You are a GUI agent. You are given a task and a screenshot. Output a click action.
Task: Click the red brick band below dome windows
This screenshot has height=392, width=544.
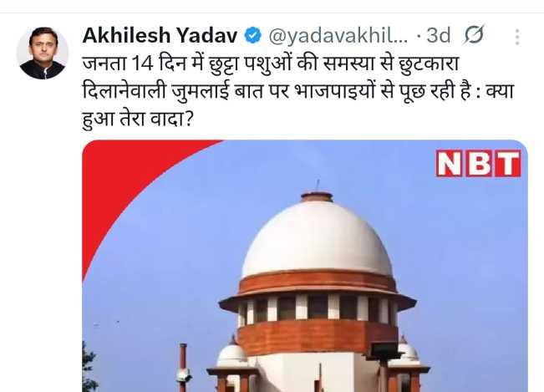pyautogui.click(x=318, y=337)
